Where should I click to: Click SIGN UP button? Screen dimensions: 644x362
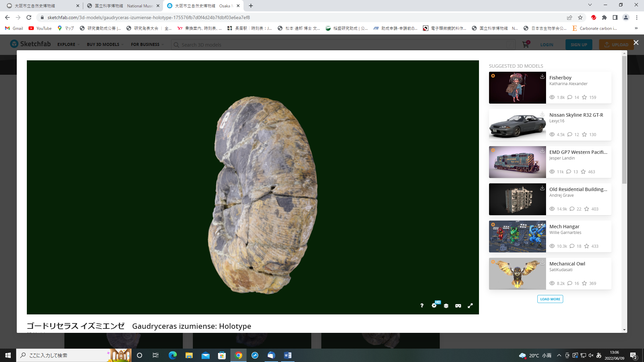tap(579, 45)
